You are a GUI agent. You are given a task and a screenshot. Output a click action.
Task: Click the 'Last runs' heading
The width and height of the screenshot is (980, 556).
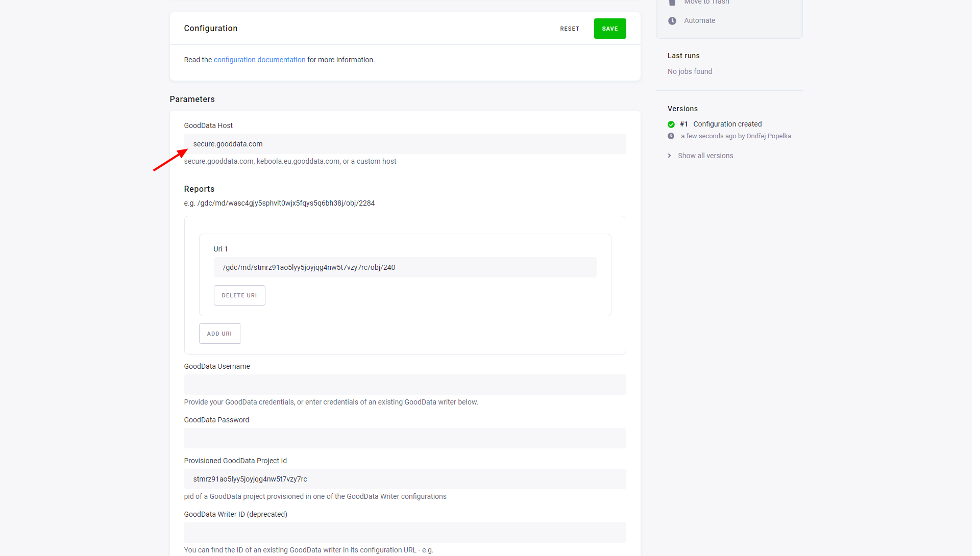tap(683, 56)
